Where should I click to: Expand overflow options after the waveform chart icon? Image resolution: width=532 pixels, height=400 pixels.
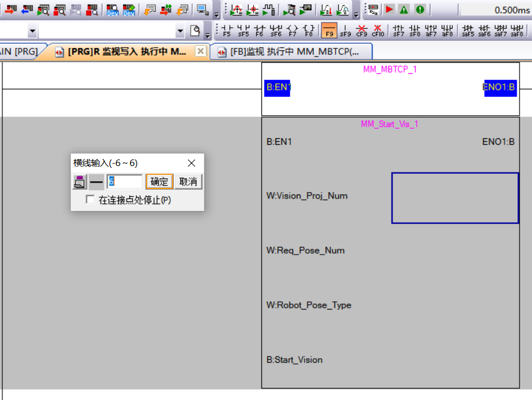tap(356, 15)
